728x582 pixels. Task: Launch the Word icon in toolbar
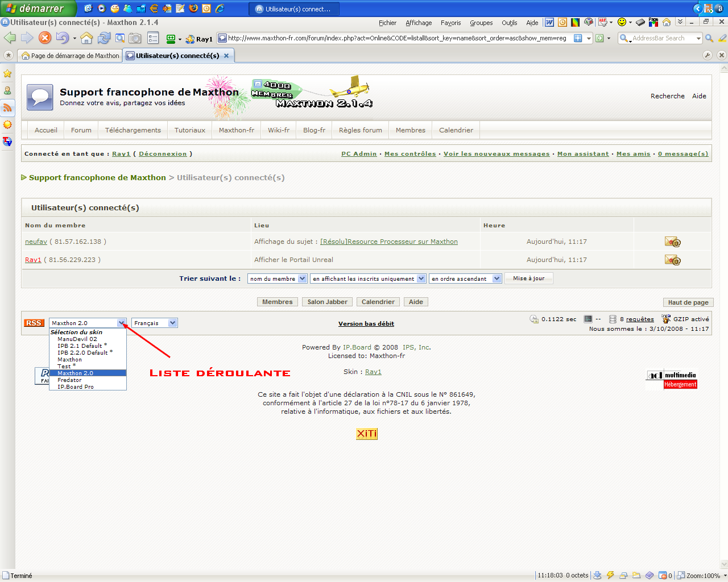[549, 22]
